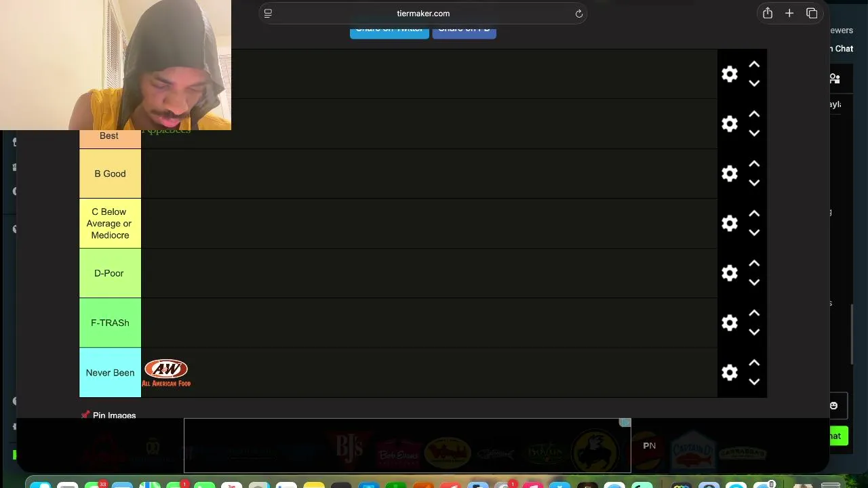Click the chat scrollbar in the background window
The width and height of the screenshot is (868, 488).
[x=852, y=335]
